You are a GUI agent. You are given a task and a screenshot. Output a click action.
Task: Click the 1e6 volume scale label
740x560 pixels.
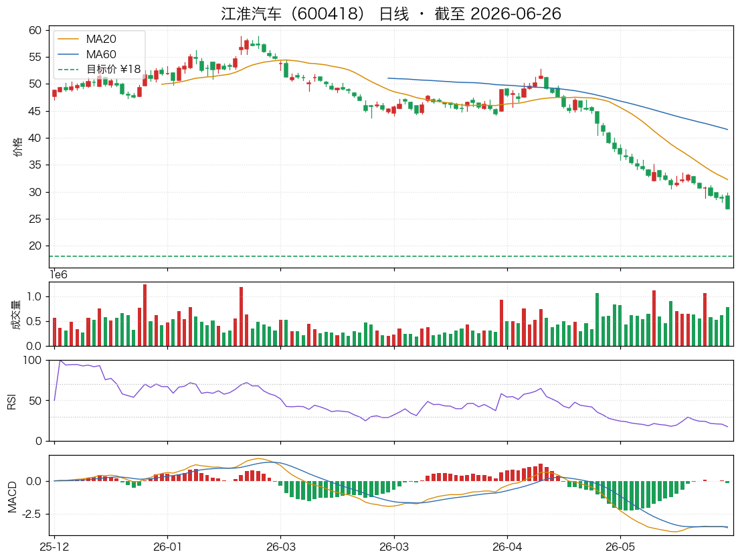coord(58,274)
